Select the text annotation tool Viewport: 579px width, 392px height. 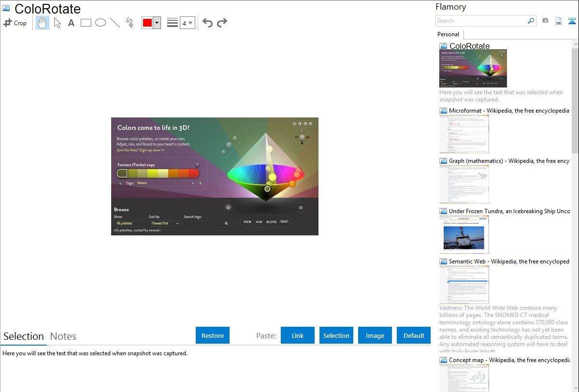[x=71, y=23]
